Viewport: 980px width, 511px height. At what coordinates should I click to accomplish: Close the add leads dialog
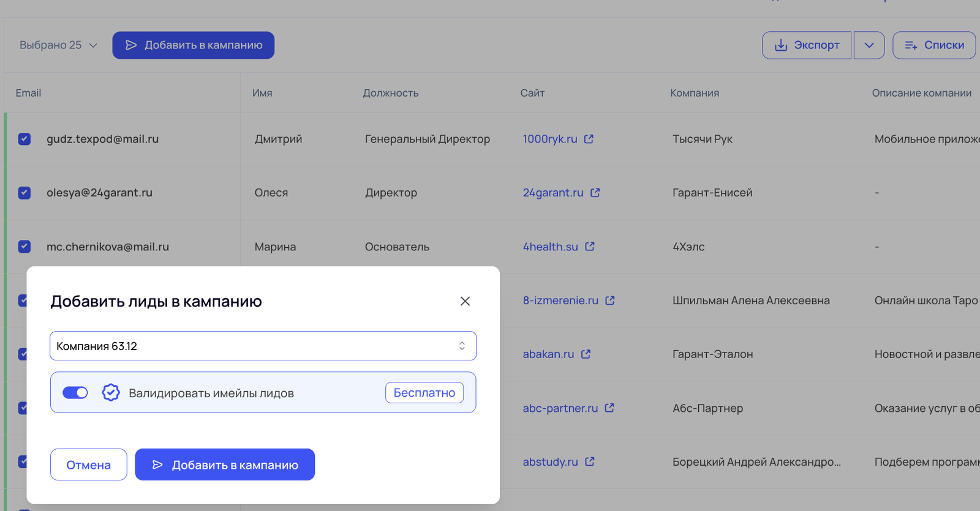pyautogui.click(x=465, y=301)
